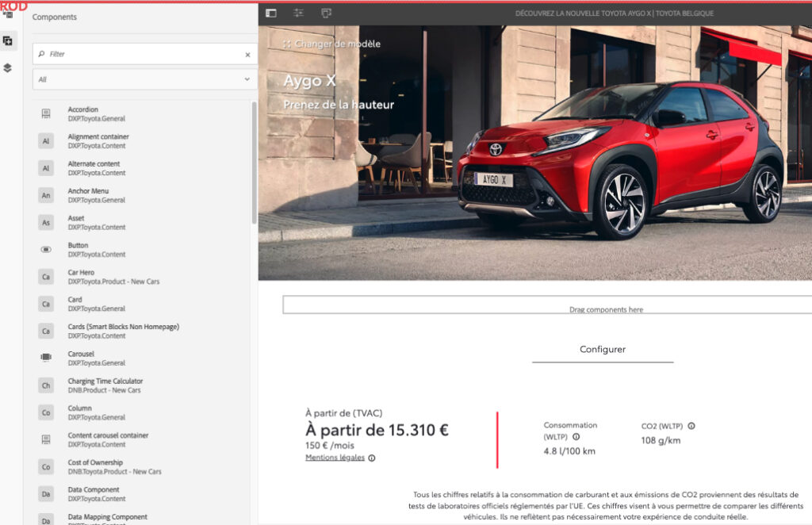Click the Charging Time Calculator label

click(105, 381)
